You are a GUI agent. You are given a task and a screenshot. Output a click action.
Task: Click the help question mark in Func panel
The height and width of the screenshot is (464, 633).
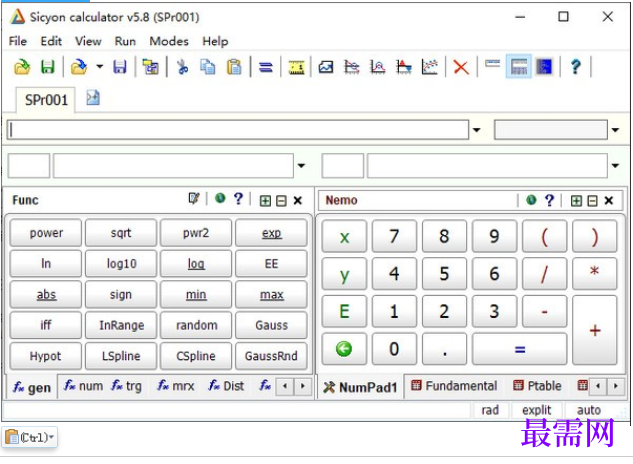coord(239,199)
